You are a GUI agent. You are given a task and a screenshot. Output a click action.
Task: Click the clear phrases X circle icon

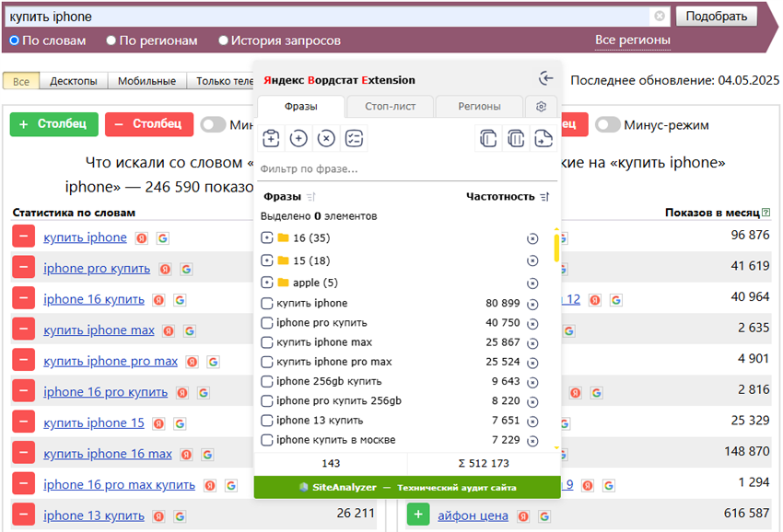click(x=326, y=138)
